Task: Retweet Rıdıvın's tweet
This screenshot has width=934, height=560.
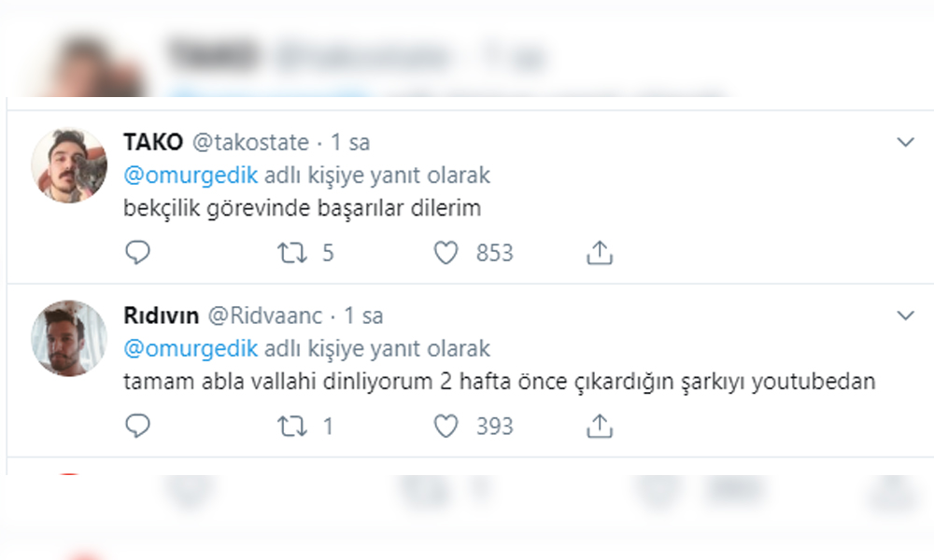Action: tap(292, 427)
